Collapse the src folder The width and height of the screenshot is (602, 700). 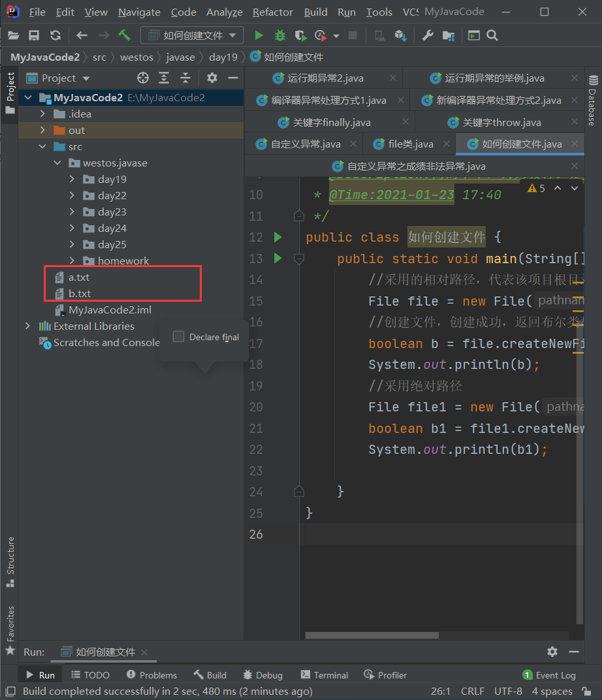(42, 146)
